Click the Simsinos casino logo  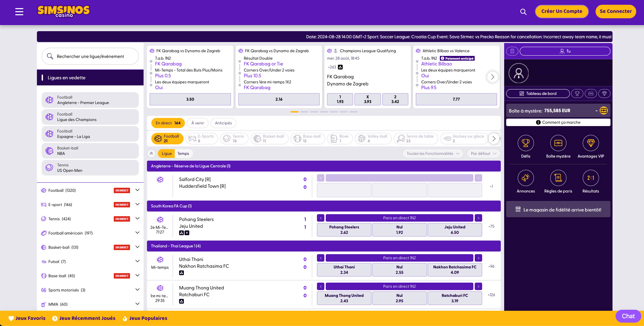point(64,12)
